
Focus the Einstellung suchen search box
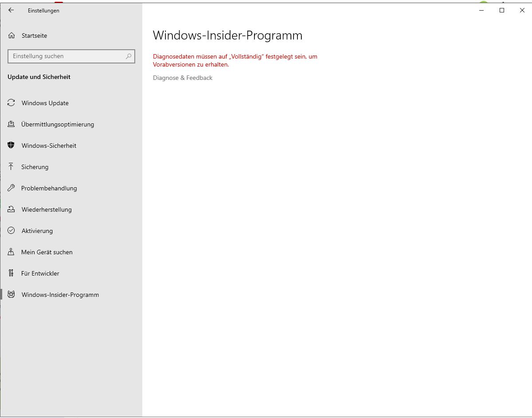(x=71, y=56)
